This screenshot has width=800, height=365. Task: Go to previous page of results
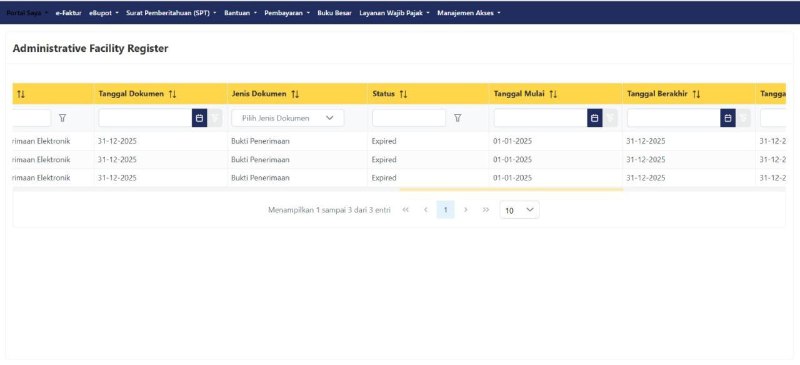(x=426, y=210)
